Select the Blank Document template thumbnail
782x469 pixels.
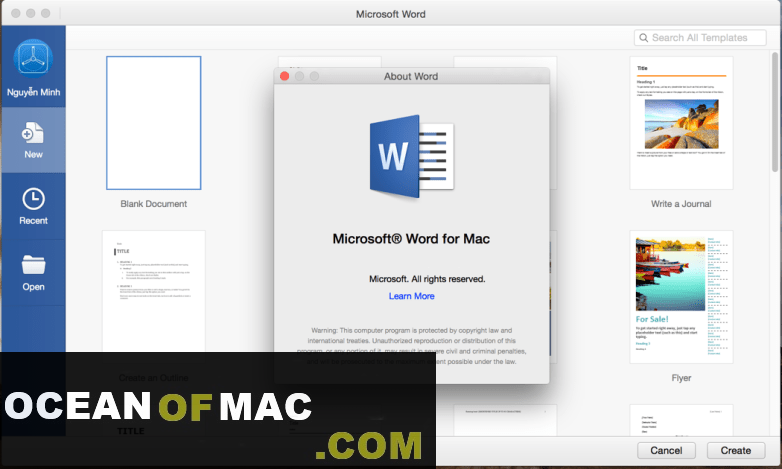154,123
